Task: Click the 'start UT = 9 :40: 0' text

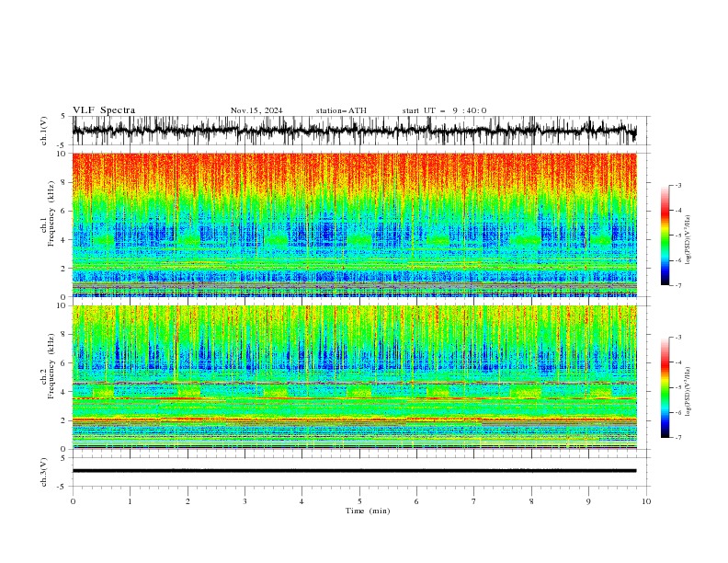Action: pos(444,110)
